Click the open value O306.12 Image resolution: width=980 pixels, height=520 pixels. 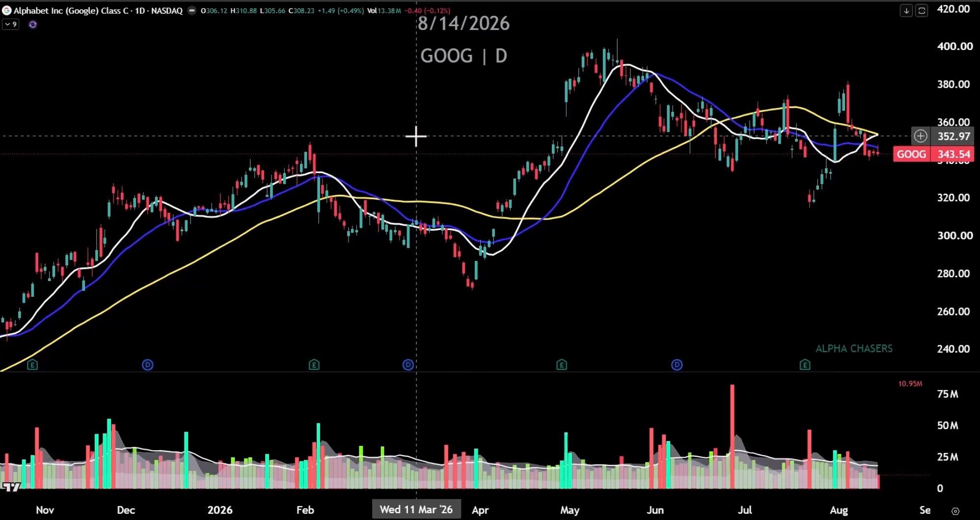(214, 10)
